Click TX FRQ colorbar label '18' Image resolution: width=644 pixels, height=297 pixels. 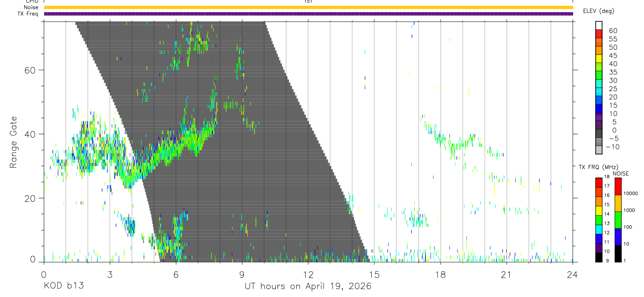click(x=607, y=177)
